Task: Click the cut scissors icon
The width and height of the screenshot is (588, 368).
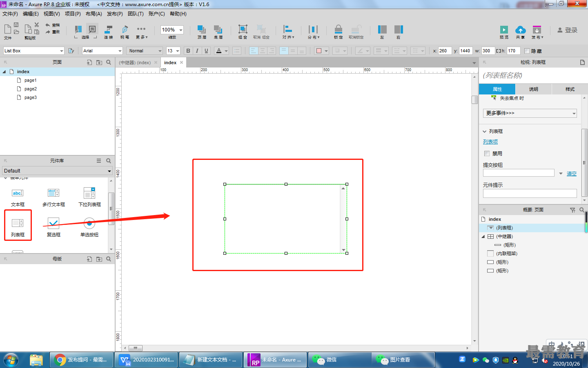Action: [x=37, y=25]
